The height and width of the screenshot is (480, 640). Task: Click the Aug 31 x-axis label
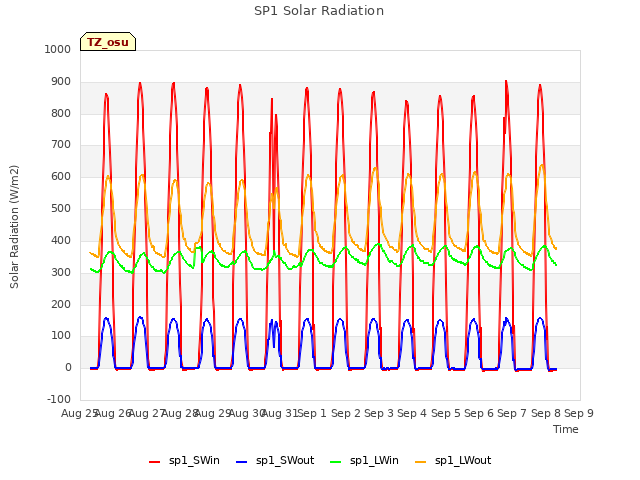pos(280,413)
